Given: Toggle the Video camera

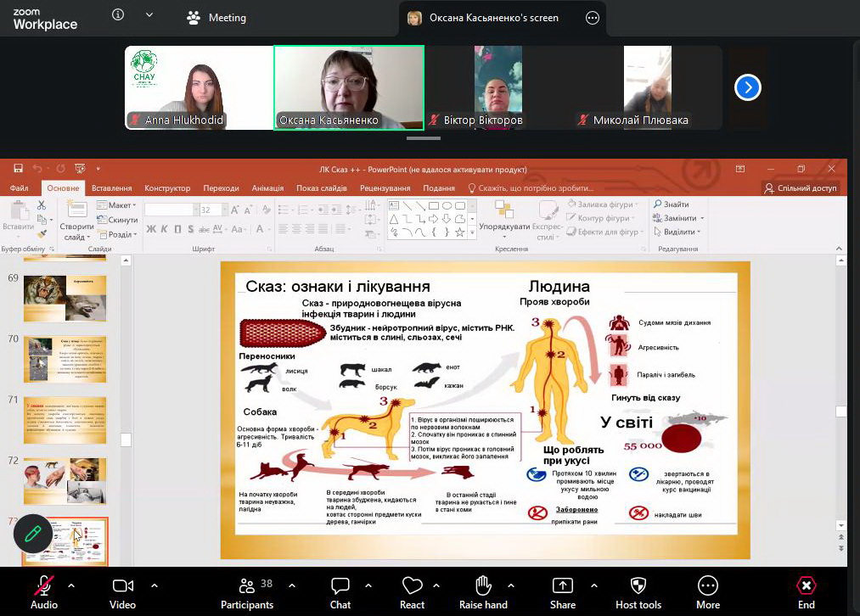Looking at the screenshot, I should click(123, 586).
